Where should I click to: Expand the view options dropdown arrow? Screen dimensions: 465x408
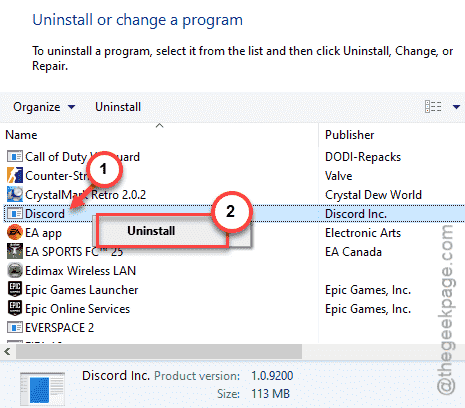pyautogui.click(x=456, y=107)
